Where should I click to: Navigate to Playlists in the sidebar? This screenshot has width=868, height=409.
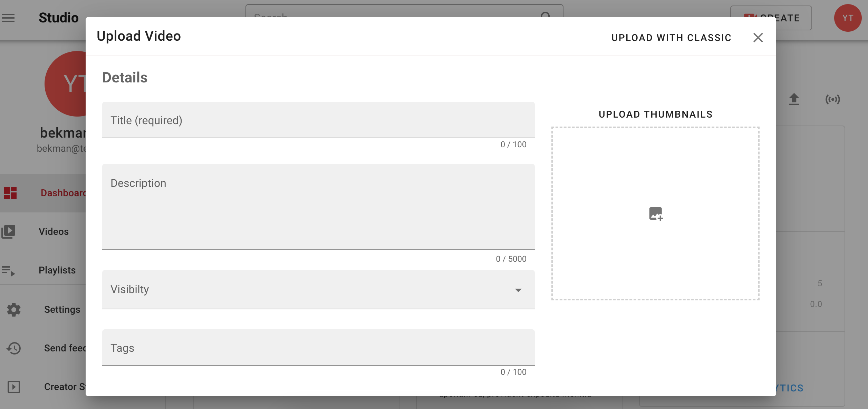pyautogui.click(x=57, y=270)
